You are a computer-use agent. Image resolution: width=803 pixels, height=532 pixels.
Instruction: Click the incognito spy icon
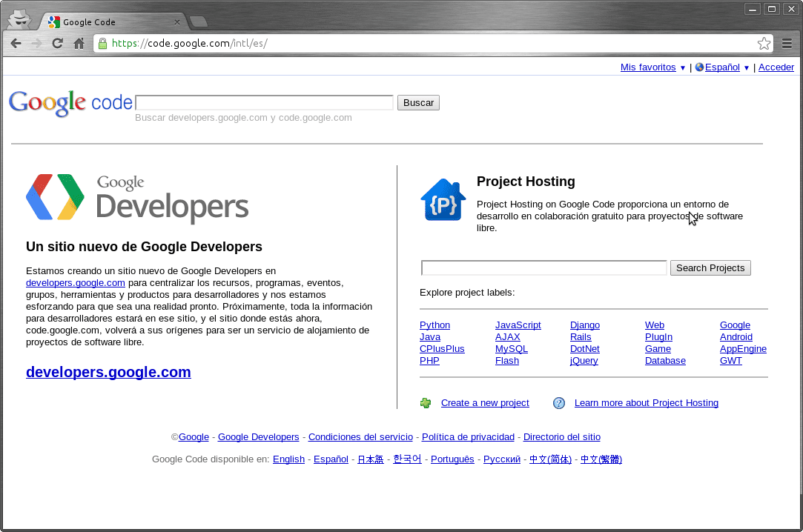20,19
